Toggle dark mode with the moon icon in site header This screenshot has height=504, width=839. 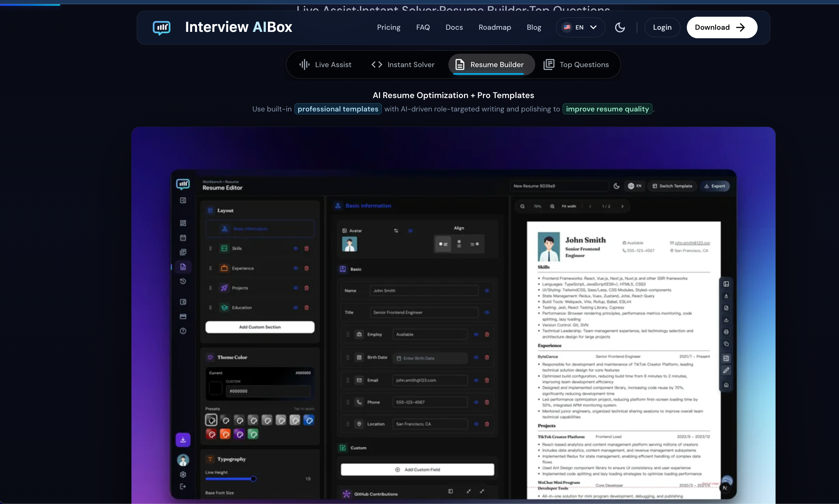[x=620, y=28]
